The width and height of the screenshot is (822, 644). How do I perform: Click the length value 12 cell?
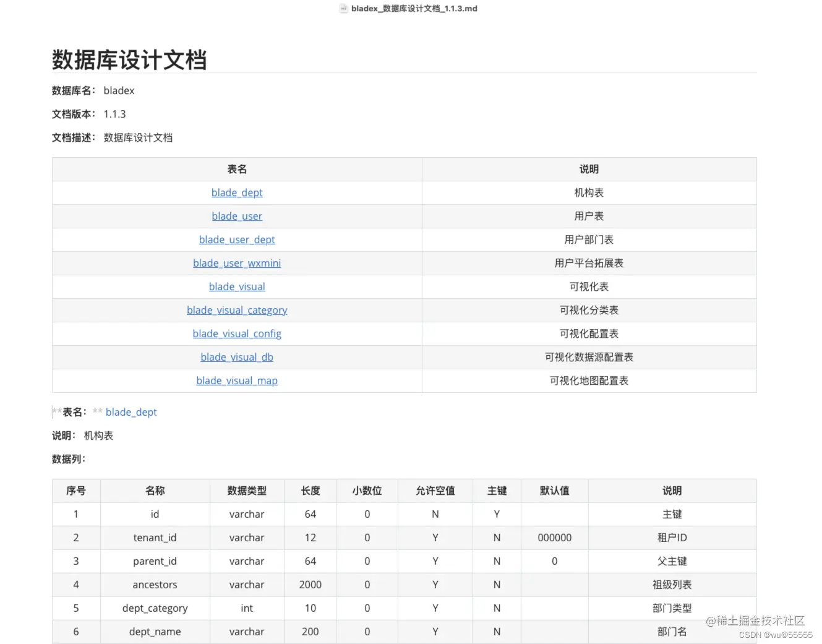tap(310, 538)
